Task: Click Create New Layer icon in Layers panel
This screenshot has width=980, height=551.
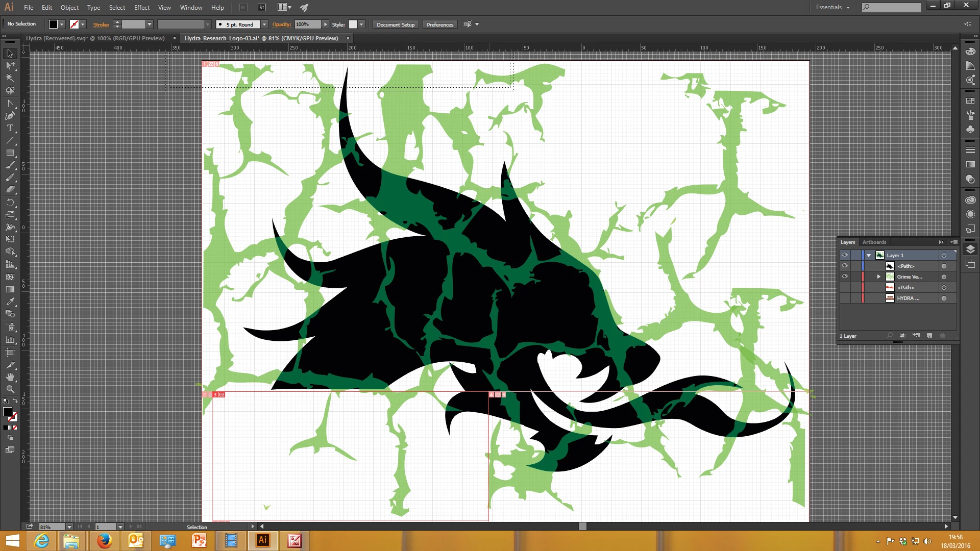Action: click(929, 336)
